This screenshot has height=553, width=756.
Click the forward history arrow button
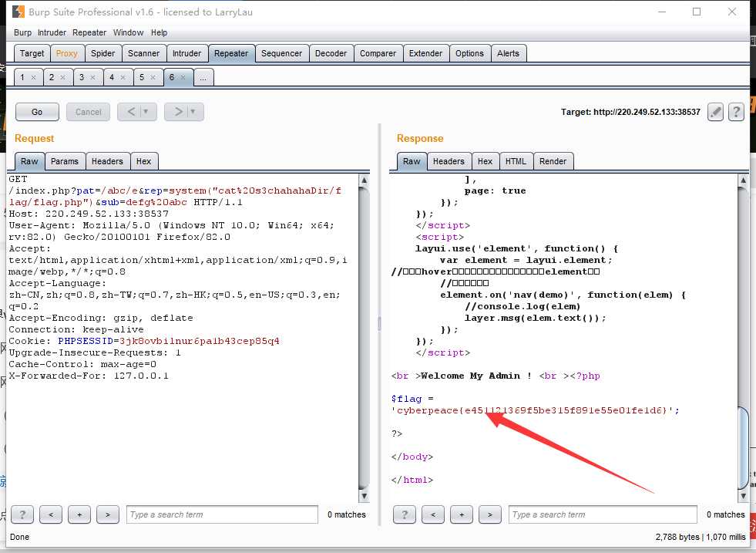(x=177, y=112)
